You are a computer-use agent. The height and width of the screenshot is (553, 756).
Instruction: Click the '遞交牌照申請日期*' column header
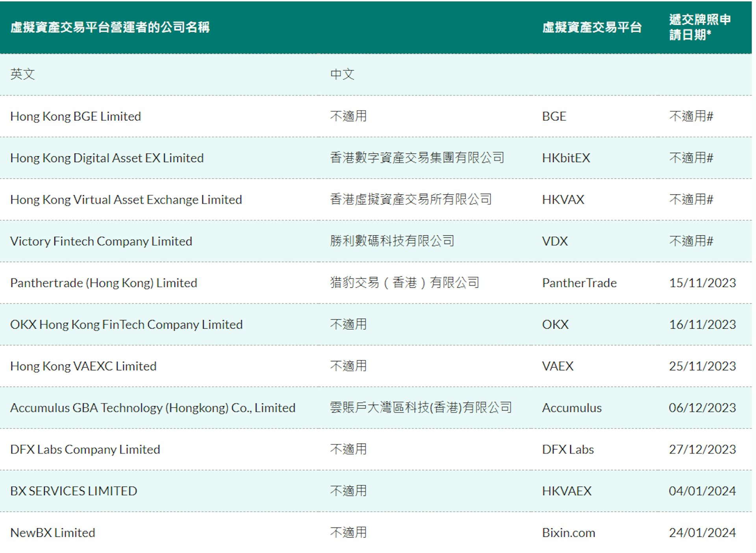pyautogui.click(x=700, y=27)
